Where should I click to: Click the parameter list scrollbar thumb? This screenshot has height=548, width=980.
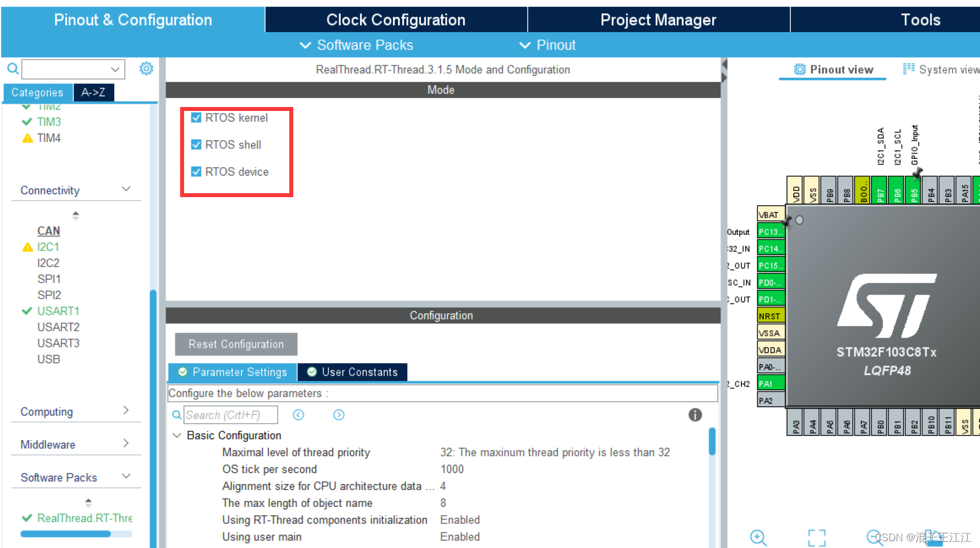[712, 442]
